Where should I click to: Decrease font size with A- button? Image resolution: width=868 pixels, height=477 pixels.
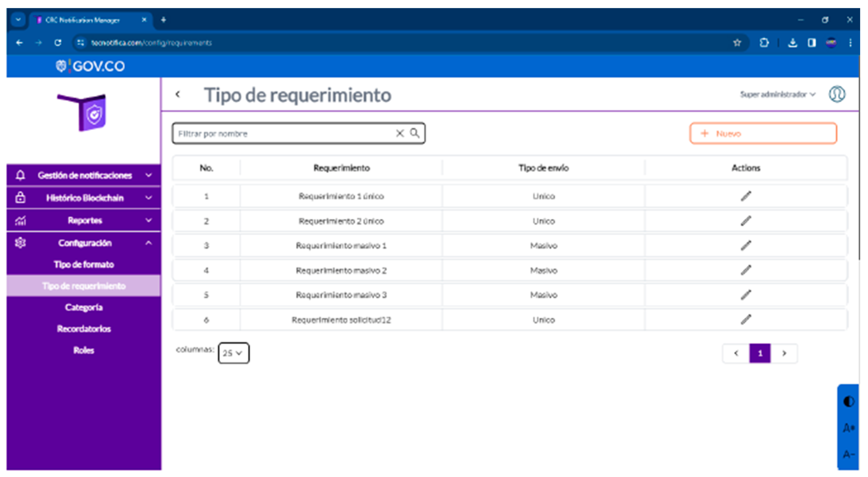[849, 454]
